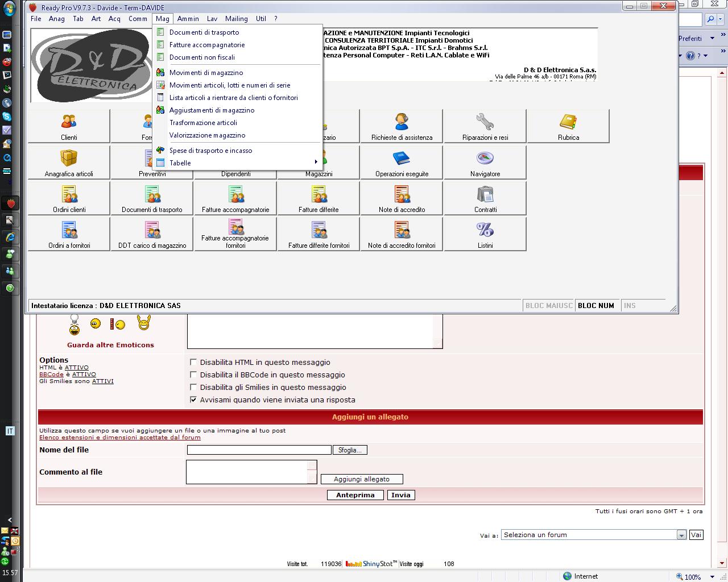Open Fatture accompagnatorie grid icon
The image size is (728, 582).
[x=235, y=198]
